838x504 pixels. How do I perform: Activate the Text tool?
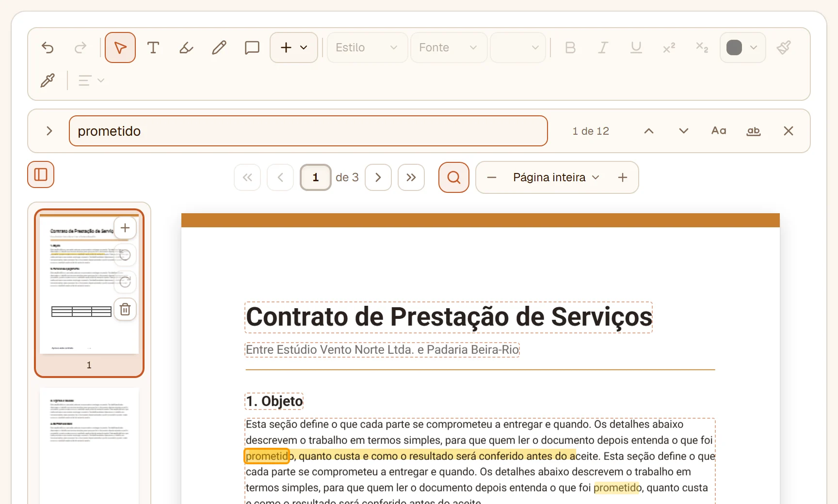[153, 47]
